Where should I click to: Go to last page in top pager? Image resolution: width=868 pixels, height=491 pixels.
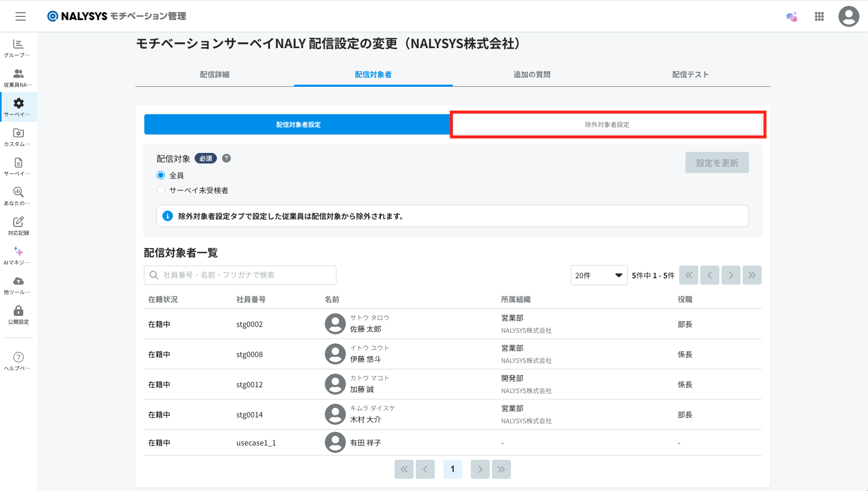coord(752,275)
